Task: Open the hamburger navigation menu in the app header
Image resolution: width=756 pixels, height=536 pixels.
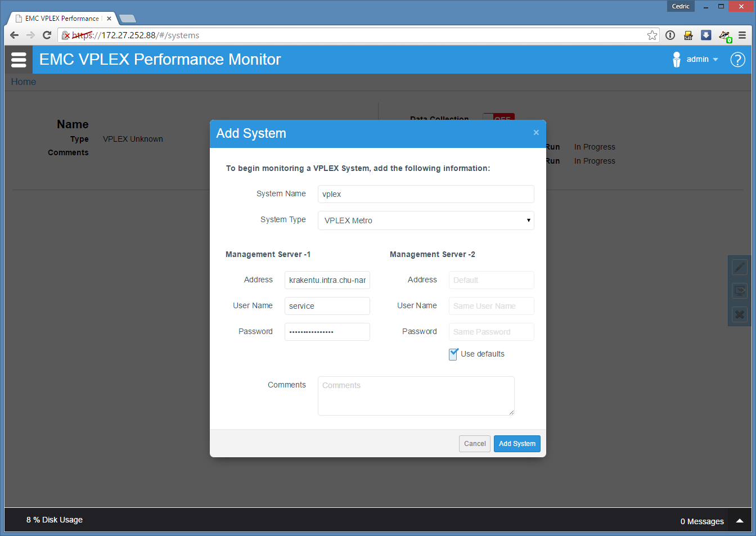Action: point(19,60)
